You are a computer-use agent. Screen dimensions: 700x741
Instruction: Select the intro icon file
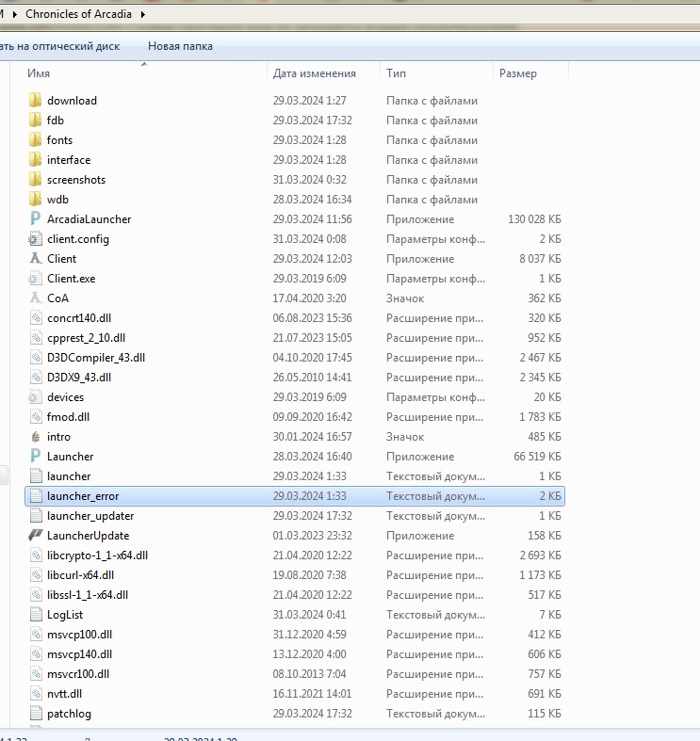pyautogui.click(x=36, y=437)
